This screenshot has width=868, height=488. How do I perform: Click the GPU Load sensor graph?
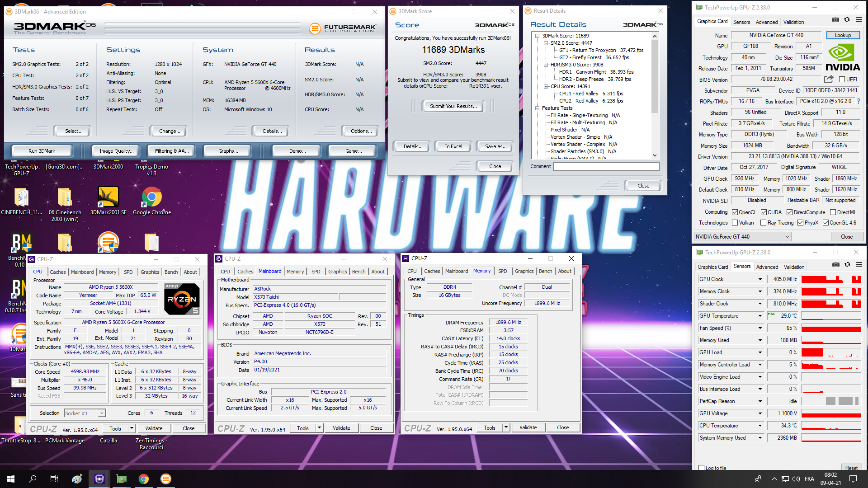831,352
